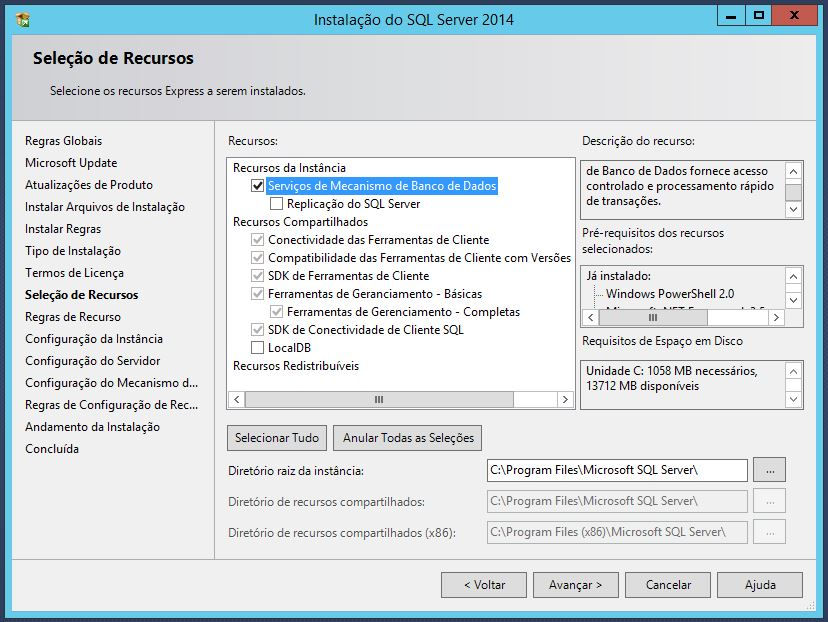The height and width of the screenshot is (622, 828).
Task: Uncheck Serviços de Mecanismo de Banco de Dados
Action: (x=257, y=186)
